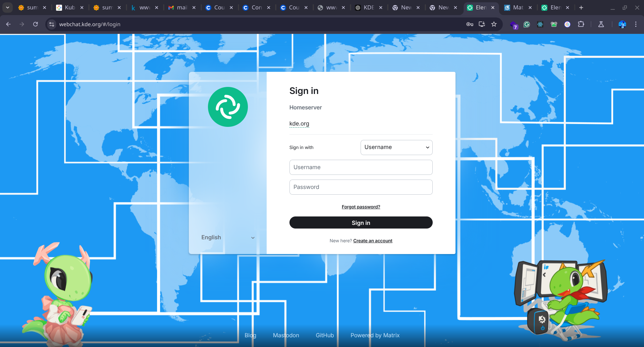644x347 pixels.
Task: Open the React Developer Tools extension
Action: [540, 24]
